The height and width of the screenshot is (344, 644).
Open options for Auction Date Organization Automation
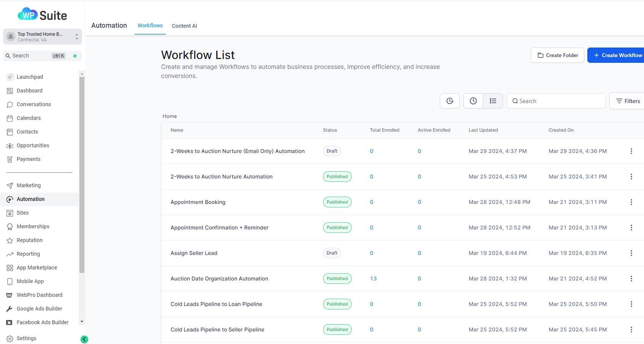631,279
